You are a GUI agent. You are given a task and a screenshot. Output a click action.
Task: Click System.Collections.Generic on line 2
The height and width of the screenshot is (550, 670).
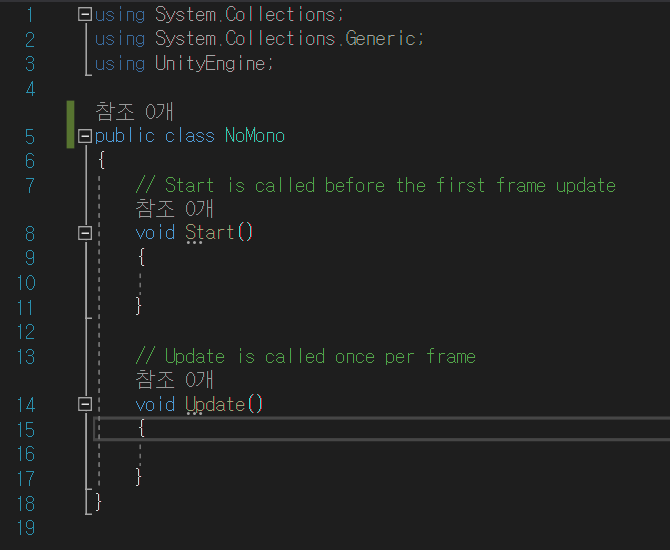click(285, 38)
